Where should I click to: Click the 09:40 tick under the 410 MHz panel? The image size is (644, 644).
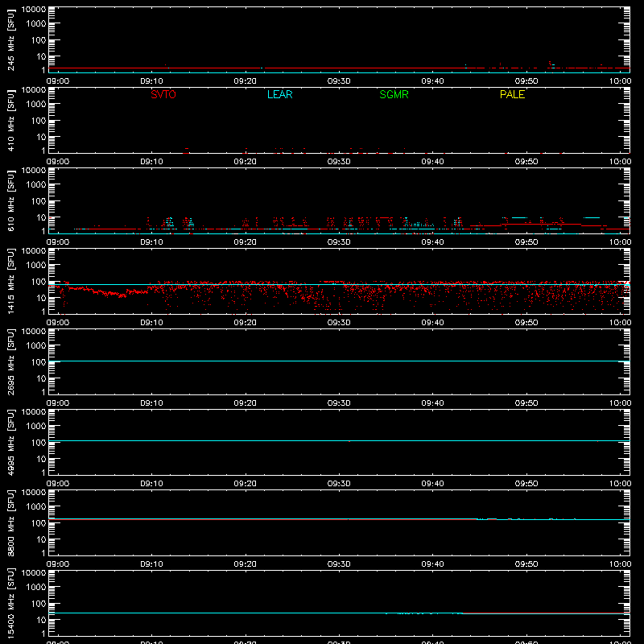click(432, 162)
